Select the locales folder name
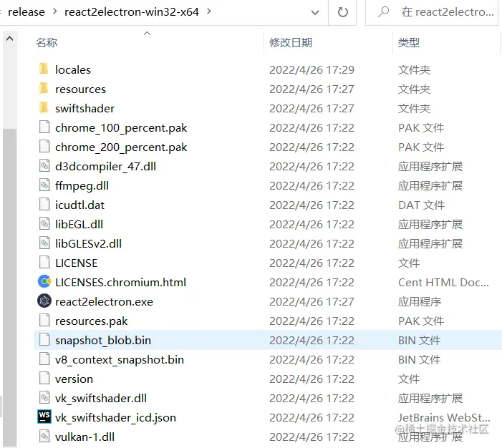The image size is (502, 448). (x=73, y=69)
